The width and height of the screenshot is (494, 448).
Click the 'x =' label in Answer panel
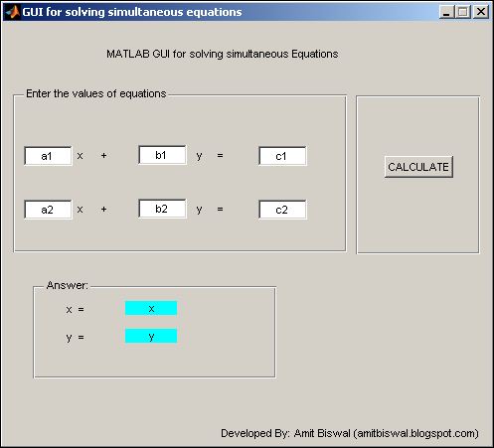pos(75,310)
